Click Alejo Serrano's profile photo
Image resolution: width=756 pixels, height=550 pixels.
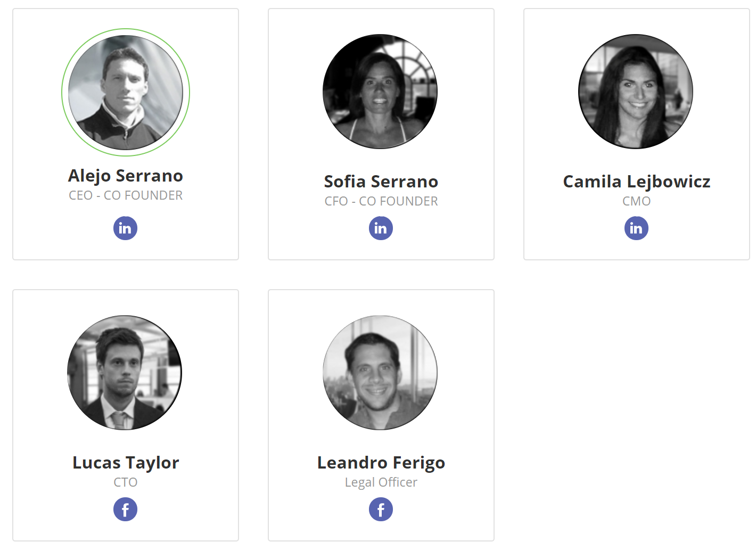(x=126, y=92)
